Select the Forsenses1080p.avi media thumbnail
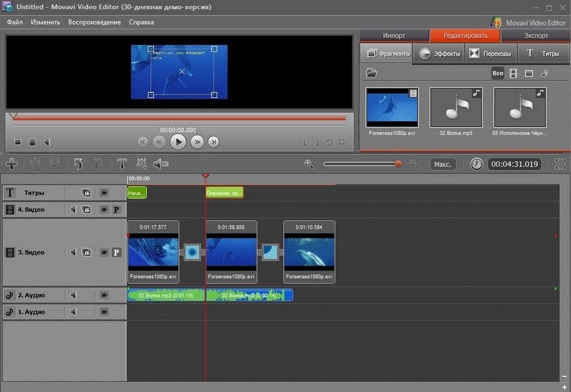The height and width of the screenshot is (392, 571). point(392,108)
